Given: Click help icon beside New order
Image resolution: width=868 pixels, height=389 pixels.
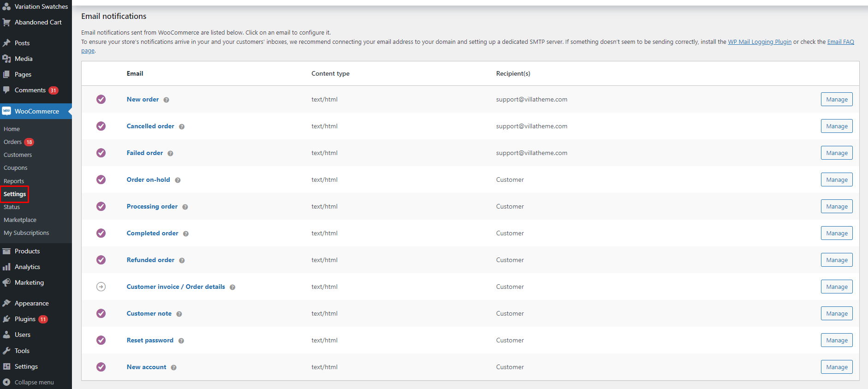Looking at the screenshot, I should pyautogui.click(x=166, y=100).
